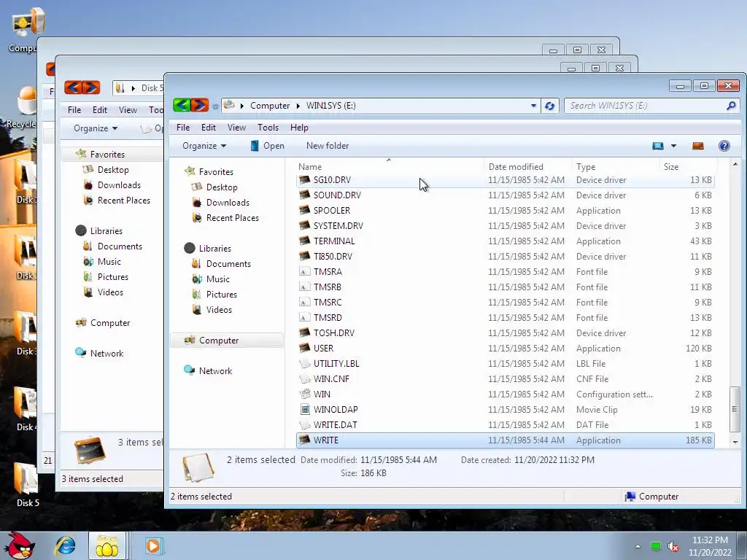Image resolution: width=747 pixels, height=560 pixels.
Task: Click the taskbar clock showing 11:32 PM
Action: (710, 540)
